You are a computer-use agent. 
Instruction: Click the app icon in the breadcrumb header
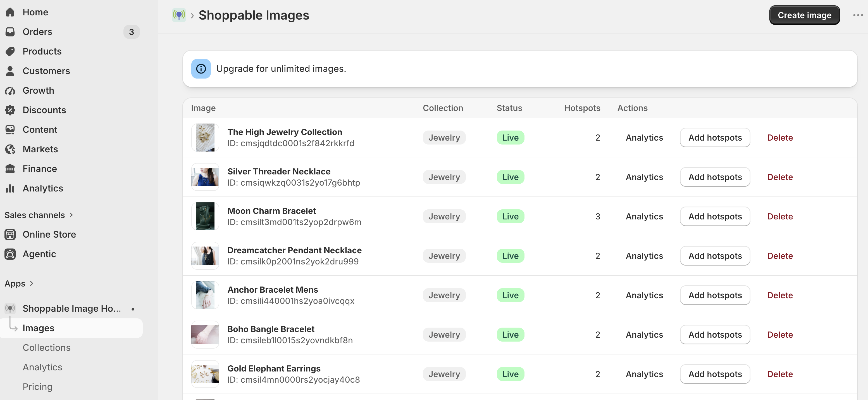[x=179, y=15]
